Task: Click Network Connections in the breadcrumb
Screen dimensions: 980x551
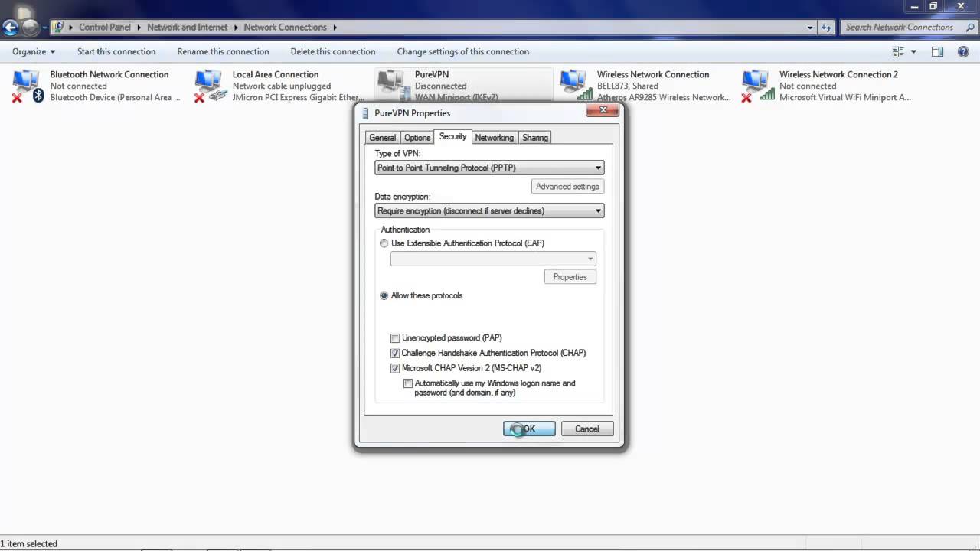Action: coord(286,28)
